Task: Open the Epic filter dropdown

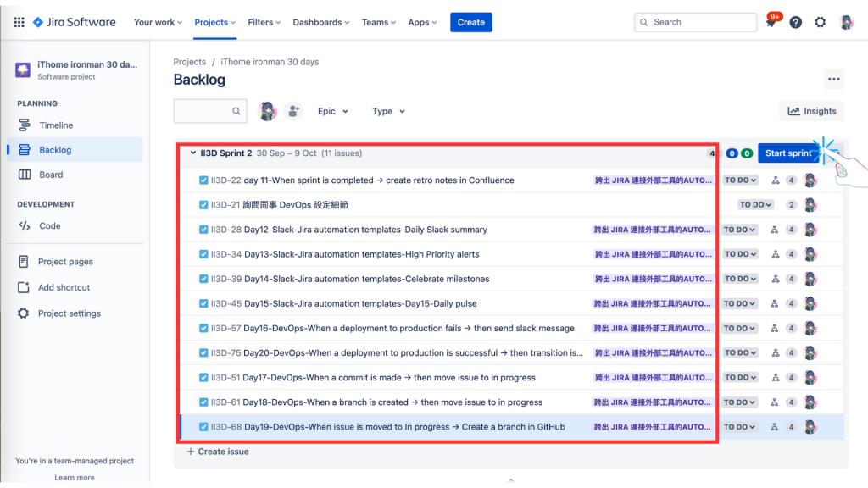Action: (x=332, y=111)
